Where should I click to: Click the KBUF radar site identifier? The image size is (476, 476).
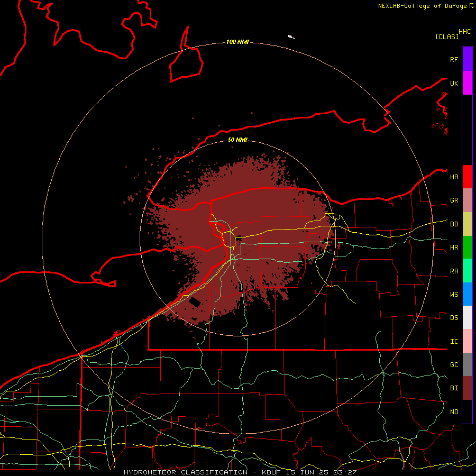tap(270, 472)
